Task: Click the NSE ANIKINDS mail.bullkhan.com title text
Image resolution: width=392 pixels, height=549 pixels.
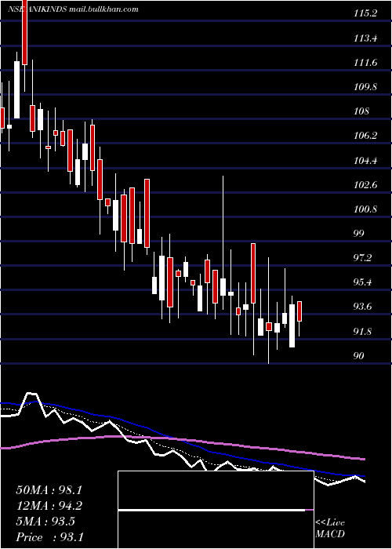Action: pos(73,9)
